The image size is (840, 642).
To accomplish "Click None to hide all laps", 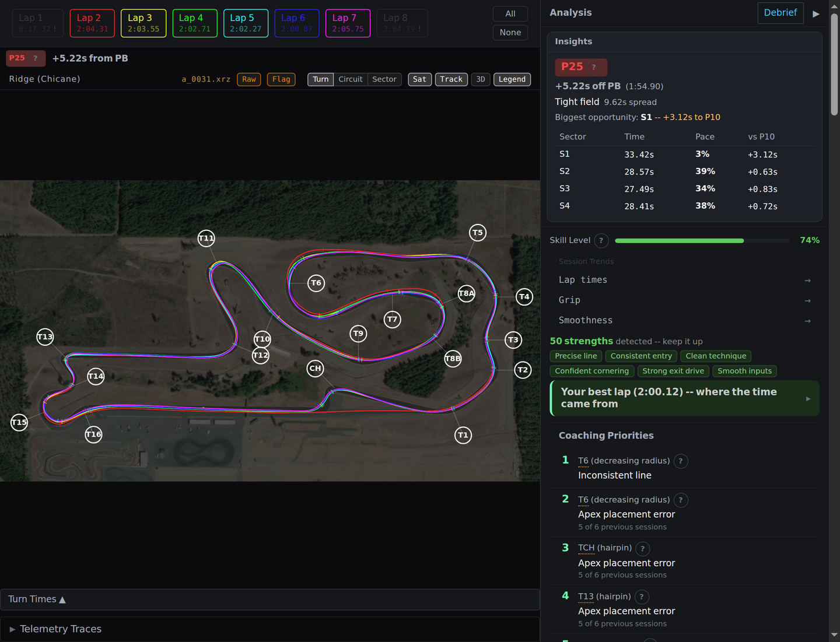I will click(510, 32).
